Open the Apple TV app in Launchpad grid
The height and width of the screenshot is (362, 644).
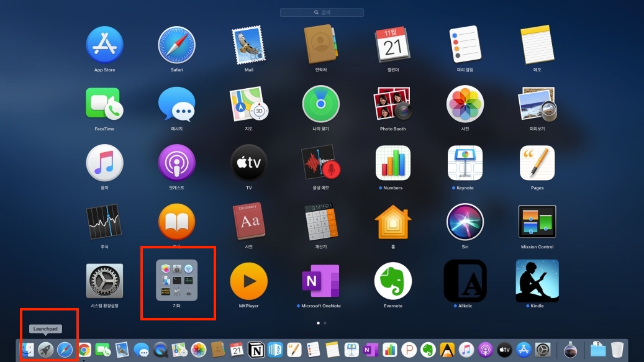pyautogui.click(x=248, y=163)
